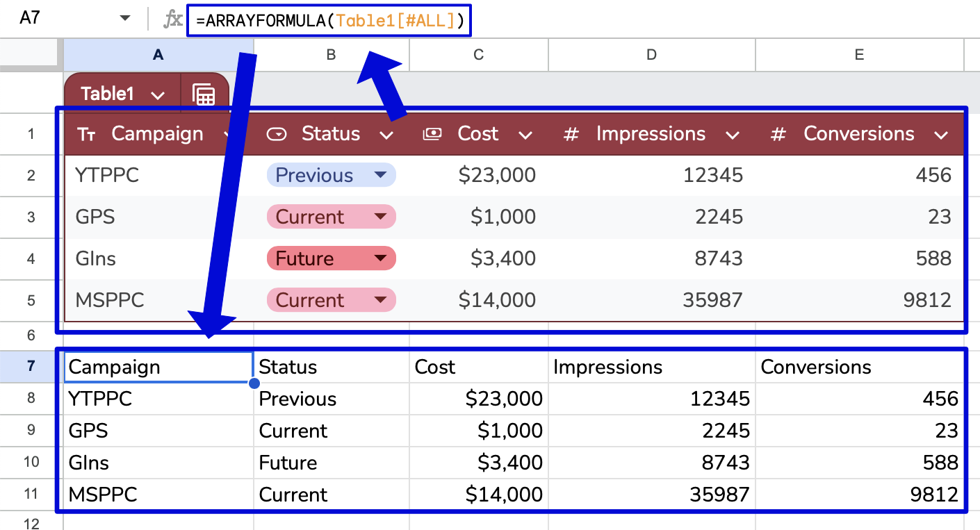Click cell C8 showing $23,000
Screen dimensions: 980x530
[x=478, y=398]
